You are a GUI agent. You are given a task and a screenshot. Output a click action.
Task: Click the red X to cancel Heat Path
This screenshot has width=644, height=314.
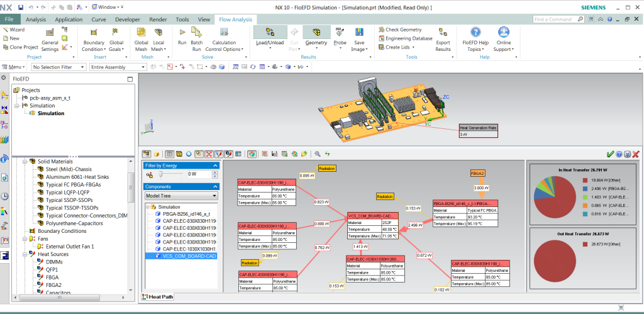pyautogui.click(x=636, y=154)
